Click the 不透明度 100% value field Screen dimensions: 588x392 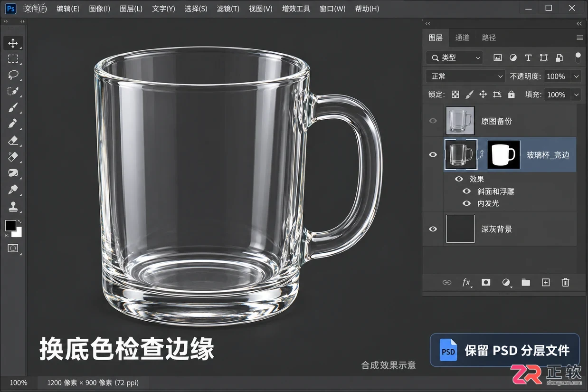coord(556,76)
